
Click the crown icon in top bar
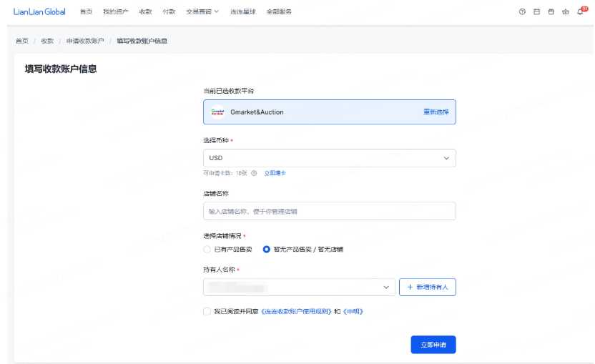tap(566, 12)
